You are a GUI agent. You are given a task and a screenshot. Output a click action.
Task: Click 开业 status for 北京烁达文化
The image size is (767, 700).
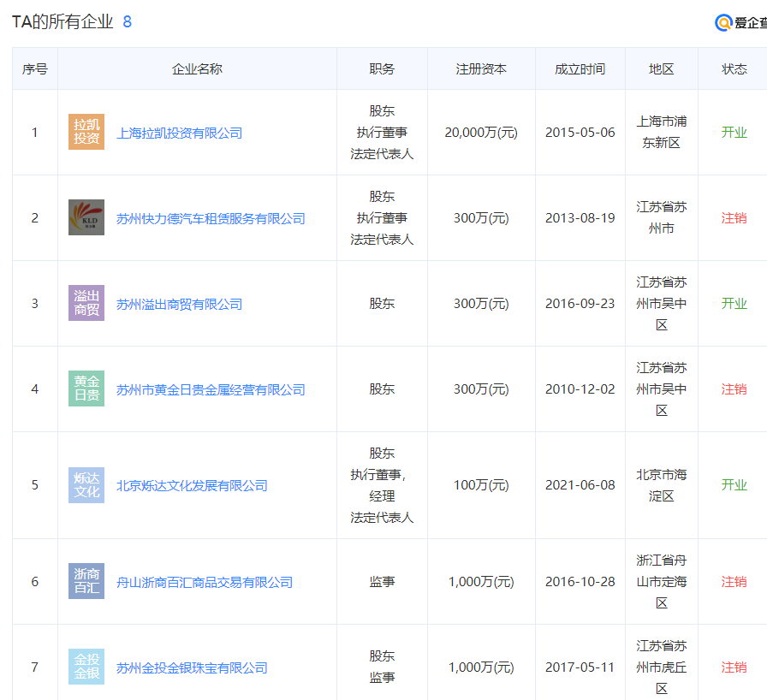734,485
